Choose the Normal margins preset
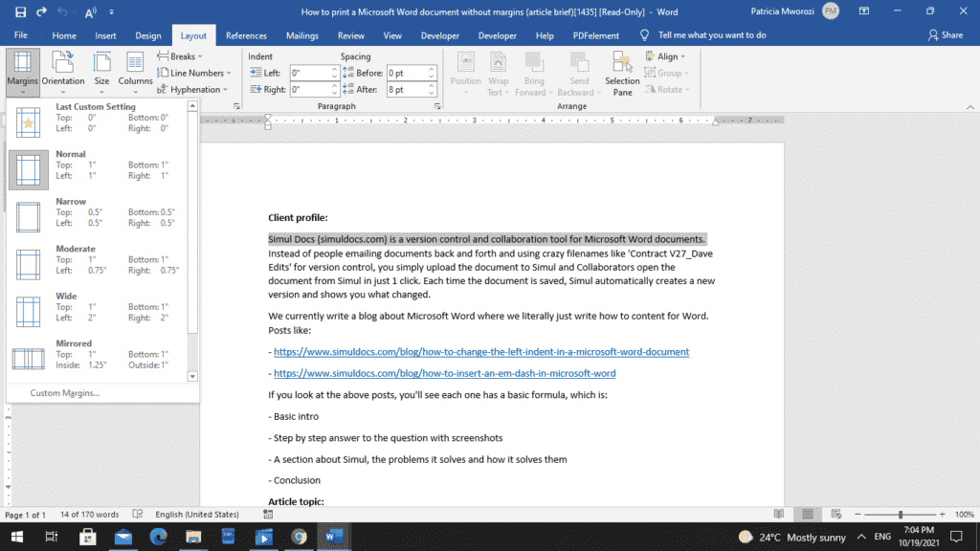This screenshot has width=980, height=551. pos(97,169)
